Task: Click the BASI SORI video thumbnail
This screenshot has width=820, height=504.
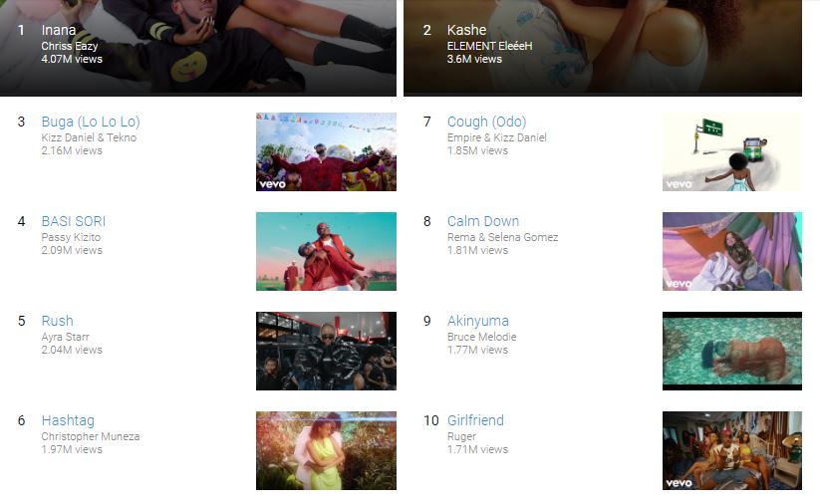Action: [326, 251]
